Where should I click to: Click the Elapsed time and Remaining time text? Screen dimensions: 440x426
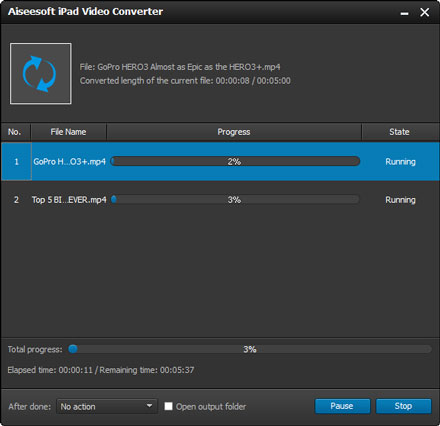(101, 370)
